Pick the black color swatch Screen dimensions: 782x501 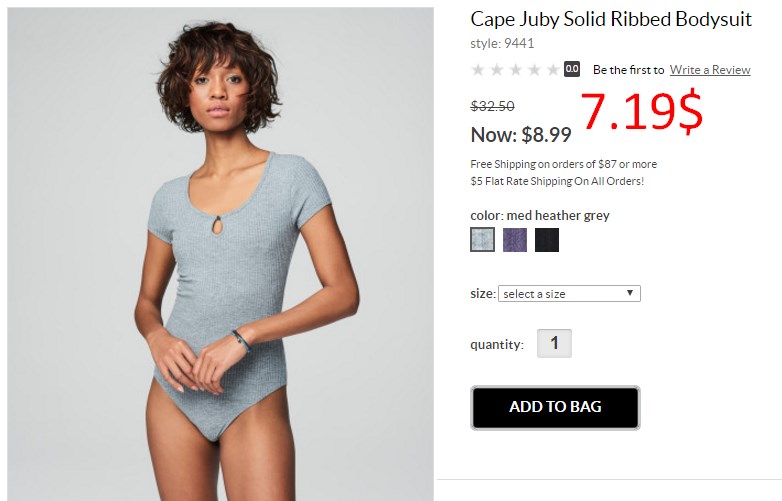[x=547, y=239]
